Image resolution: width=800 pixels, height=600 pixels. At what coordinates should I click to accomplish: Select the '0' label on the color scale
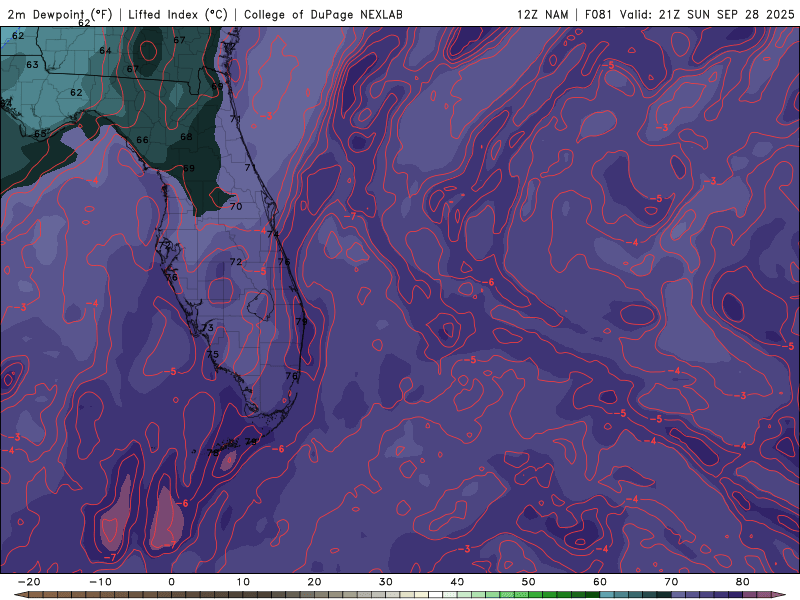click(171, 582)
